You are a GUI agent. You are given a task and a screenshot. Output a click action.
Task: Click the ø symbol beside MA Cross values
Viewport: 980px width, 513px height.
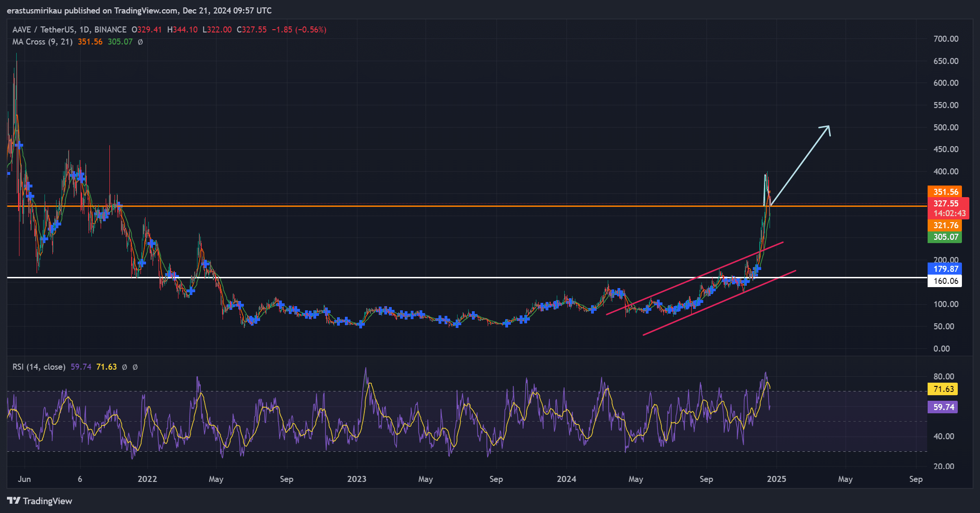click(x=140, y=42)
